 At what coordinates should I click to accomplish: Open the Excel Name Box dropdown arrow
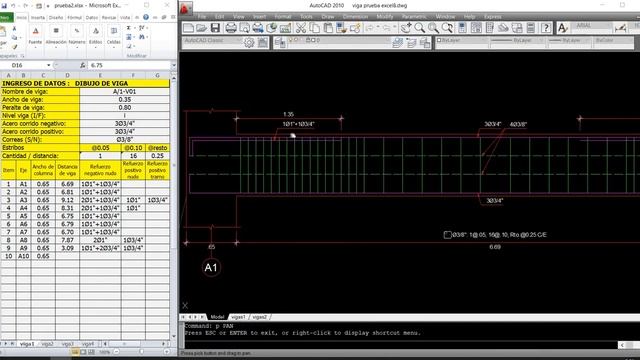tap(49, 65)
